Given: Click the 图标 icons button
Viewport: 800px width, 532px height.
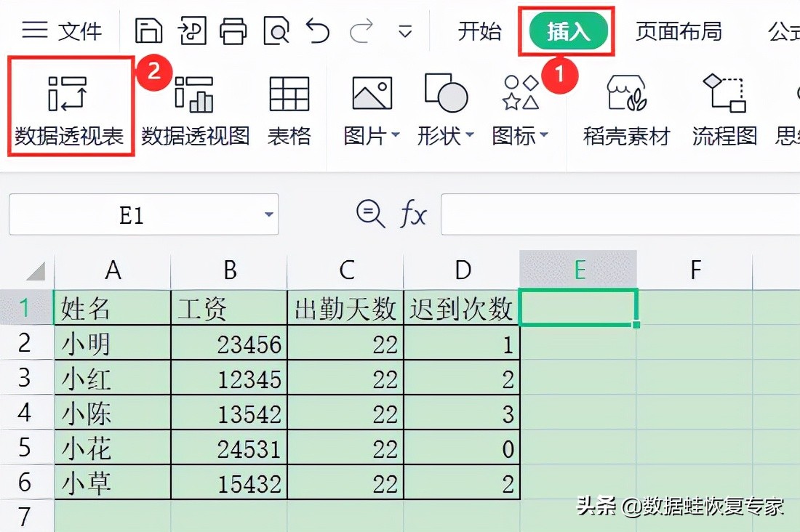Looking at the screenshot, I should [521, 92].
